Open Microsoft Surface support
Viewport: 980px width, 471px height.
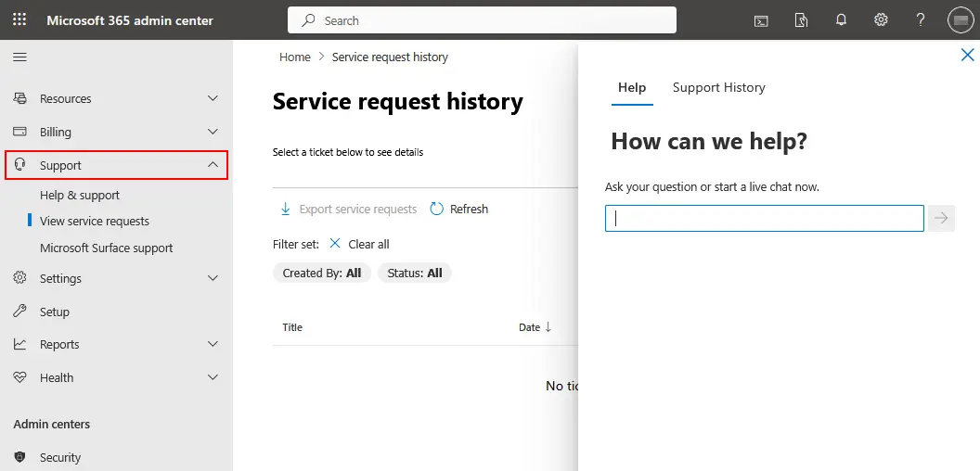click(106, 248)
